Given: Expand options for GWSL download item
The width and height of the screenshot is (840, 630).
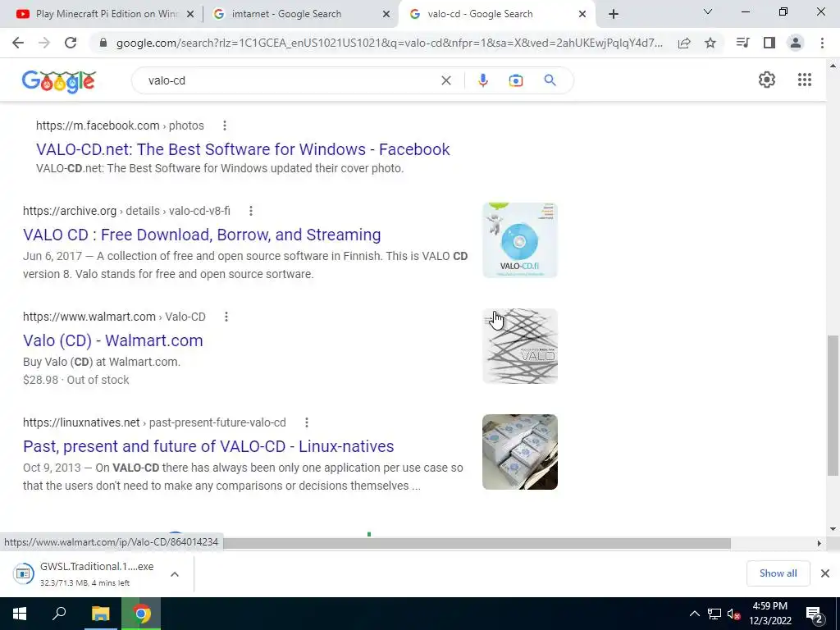Looking at the screenshot, I should coord(174,573).
